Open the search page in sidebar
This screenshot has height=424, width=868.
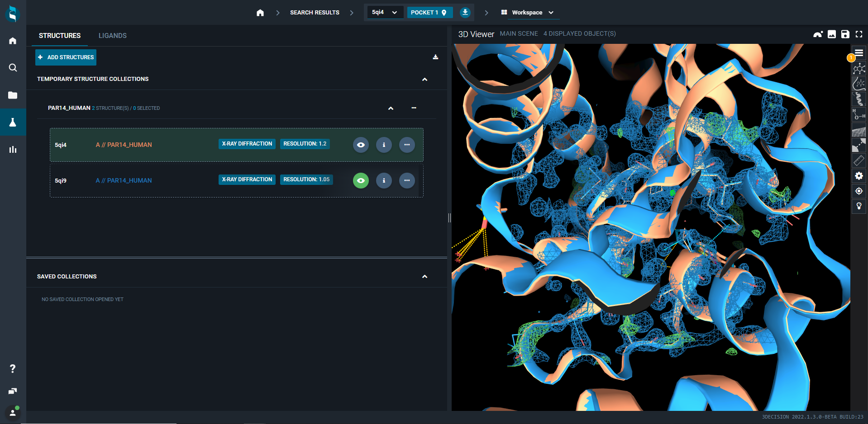13,68
